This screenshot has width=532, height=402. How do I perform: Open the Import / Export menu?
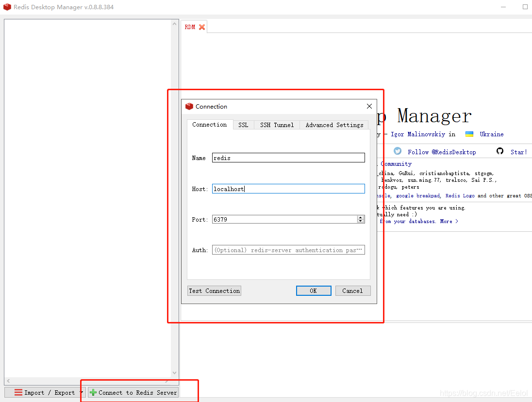tap(45, 392)
